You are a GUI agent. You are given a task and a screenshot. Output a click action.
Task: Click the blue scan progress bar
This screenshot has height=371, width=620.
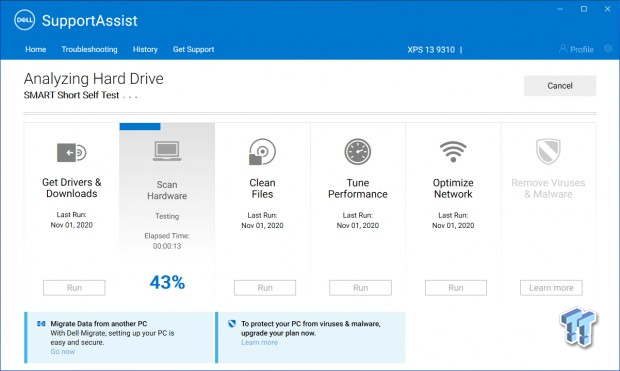pyautogui.click(x=140, y=127)
